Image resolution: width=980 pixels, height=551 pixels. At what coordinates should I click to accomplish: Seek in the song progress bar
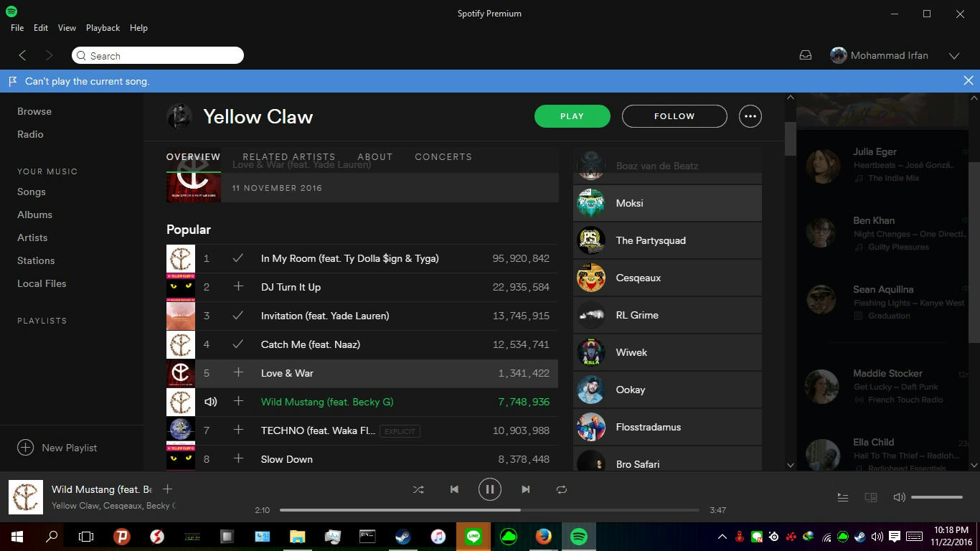489,510
